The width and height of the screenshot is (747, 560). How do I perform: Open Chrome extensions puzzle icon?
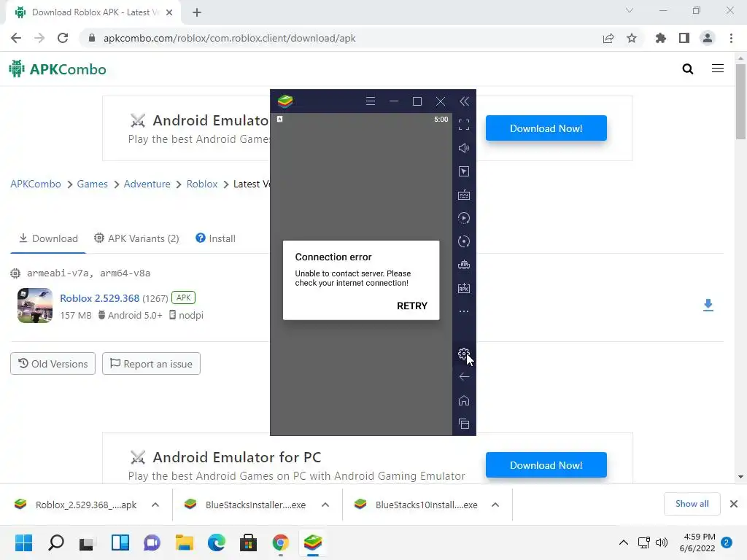(661, 38)
